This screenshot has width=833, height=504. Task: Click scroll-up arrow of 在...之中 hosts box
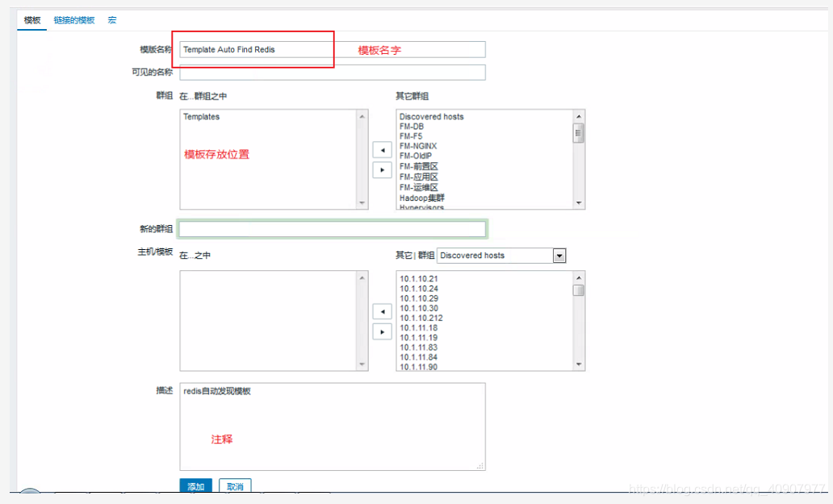click(x=362, y=277)
